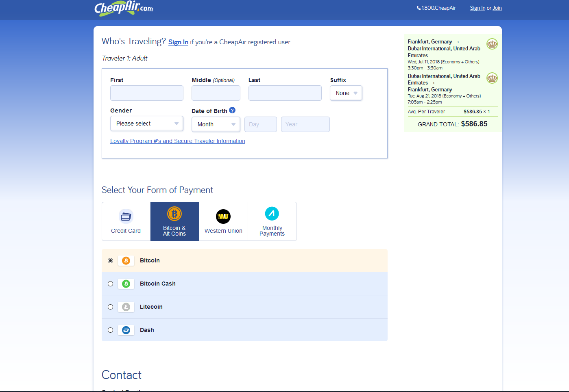Viewport: 569px width, 392px height.
Task: Click the gray Litecoin icon
Action: [x=126, y=307]
